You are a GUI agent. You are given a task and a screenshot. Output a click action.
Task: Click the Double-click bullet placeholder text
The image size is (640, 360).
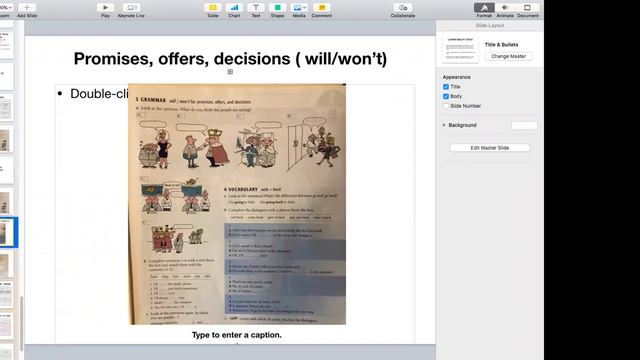pos(99,93)
